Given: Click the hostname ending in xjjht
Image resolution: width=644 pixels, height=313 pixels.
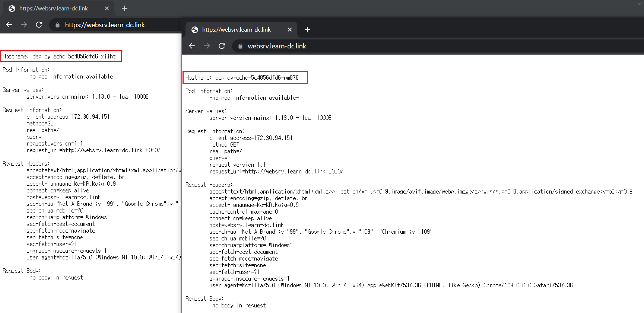Looking at the screenshot, I should (x=74, y=56).
